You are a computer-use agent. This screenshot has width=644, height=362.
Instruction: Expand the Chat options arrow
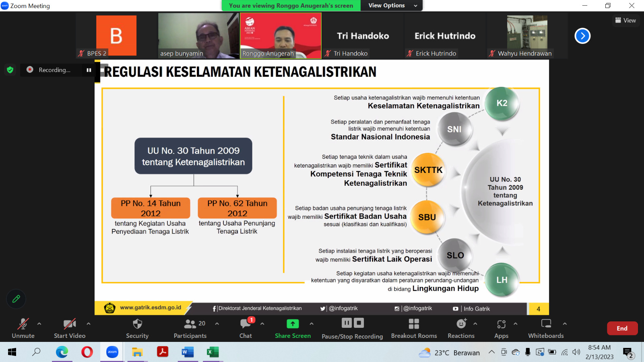click(262, 323)
